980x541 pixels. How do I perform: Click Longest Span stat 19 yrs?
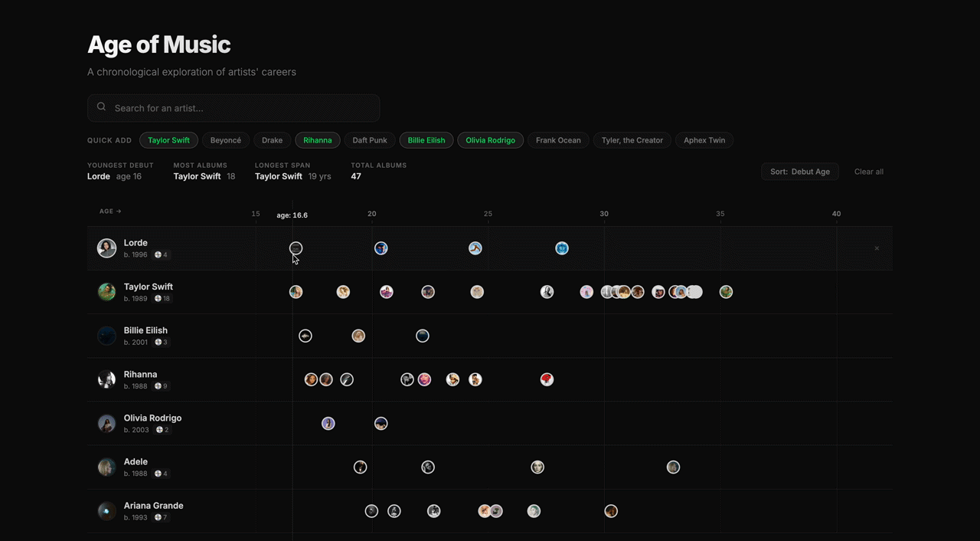pos(319,176)
